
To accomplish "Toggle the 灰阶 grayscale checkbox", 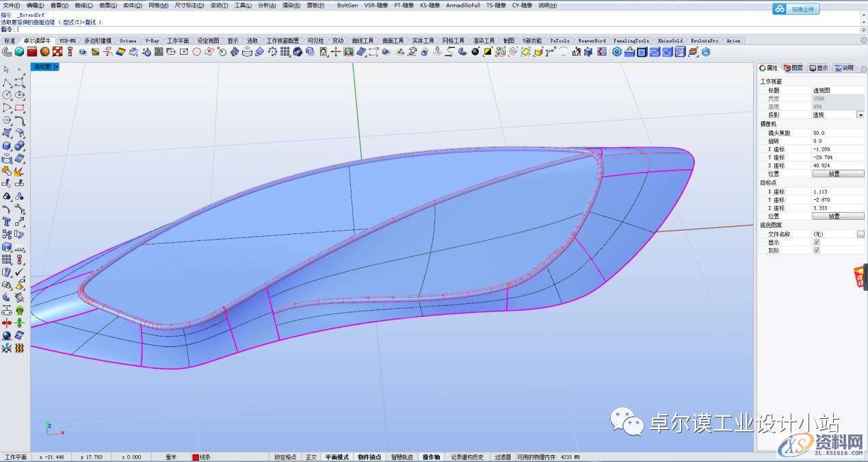I will (816, 251).
